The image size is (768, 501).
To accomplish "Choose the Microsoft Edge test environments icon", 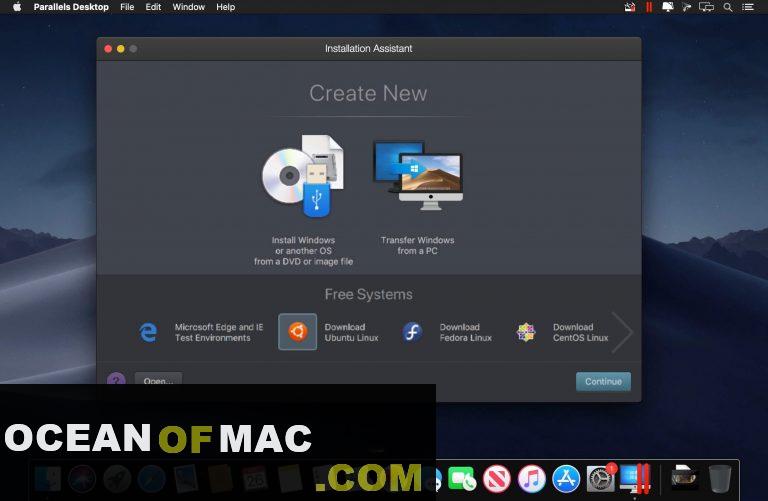I will click(148, 332).
